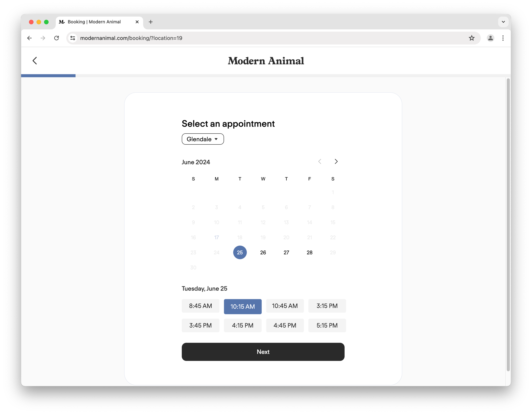Pick the 4:45 PM time slot
This screenshot has height=414, width=532.
[x=285, y=325]
